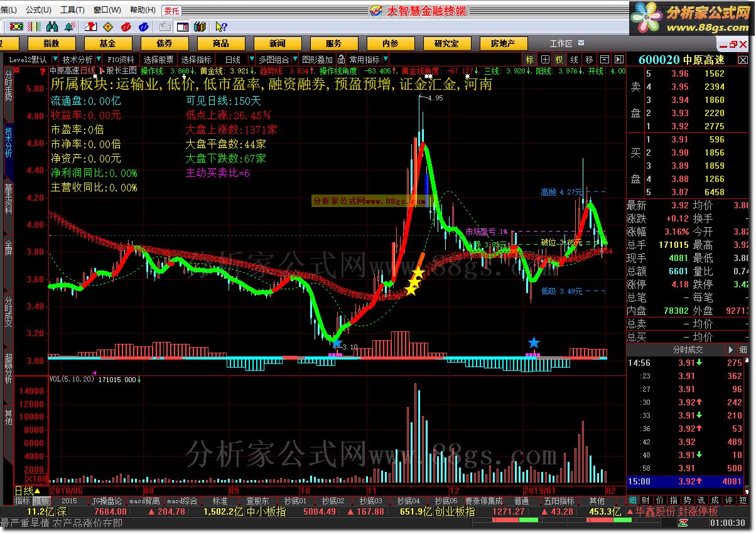756x534 pixels.
Task: Click the 基金 category button
Action: click(x=108, y=43)
